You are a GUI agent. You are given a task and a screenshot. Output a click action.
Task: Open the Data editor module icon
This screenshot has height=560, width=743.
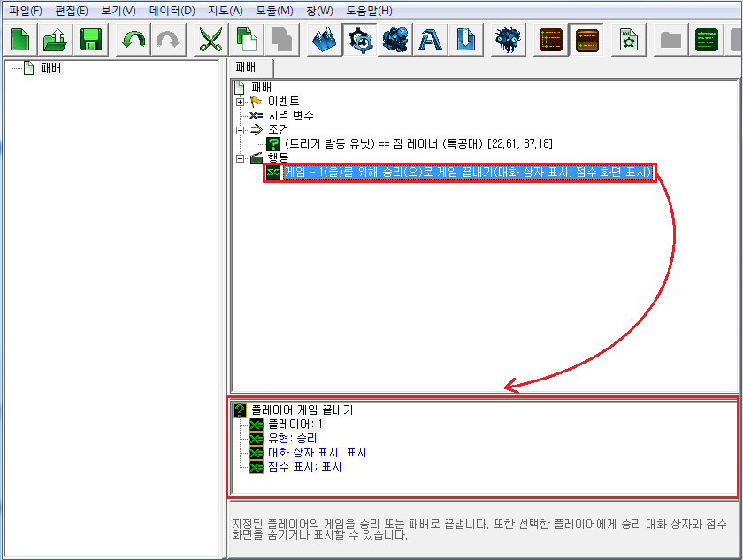click(395, 39)
